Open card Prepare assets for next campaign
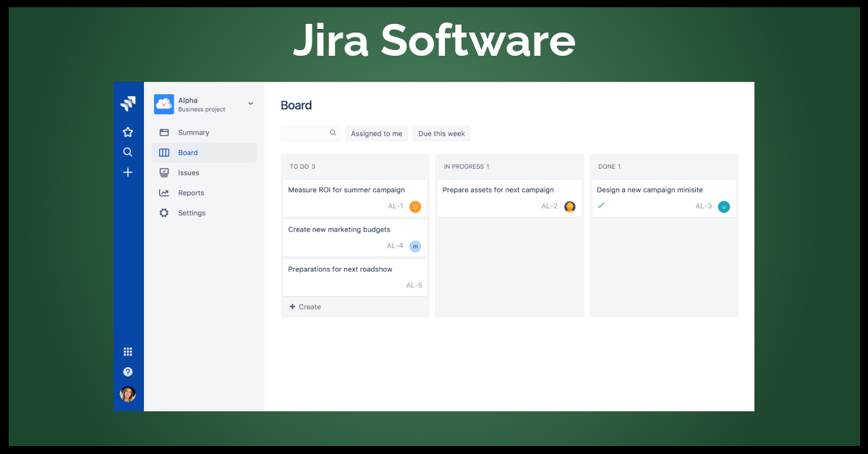This screenshot has height=454, width=868. click(x=509, y=198)
